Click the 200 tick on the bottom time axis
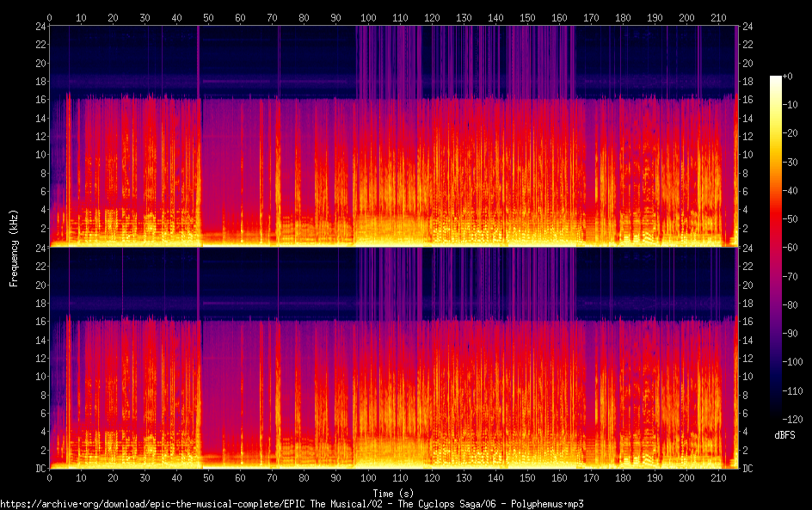 [686, 477]
